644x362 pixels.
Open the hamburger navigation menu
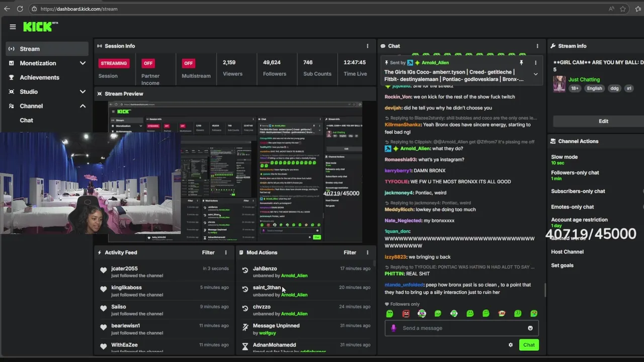click(x=13, y=27)
